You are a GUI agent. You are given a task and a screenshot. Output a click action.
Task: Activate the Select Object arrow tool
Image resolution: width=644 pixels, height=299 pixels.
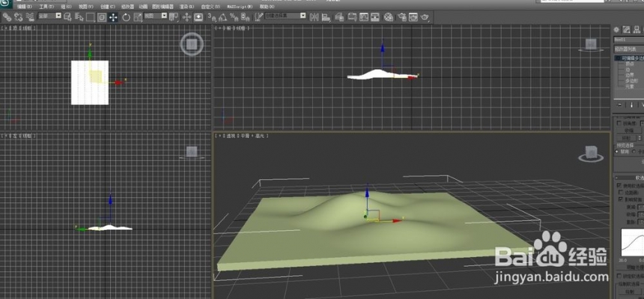tap(67, 17)
